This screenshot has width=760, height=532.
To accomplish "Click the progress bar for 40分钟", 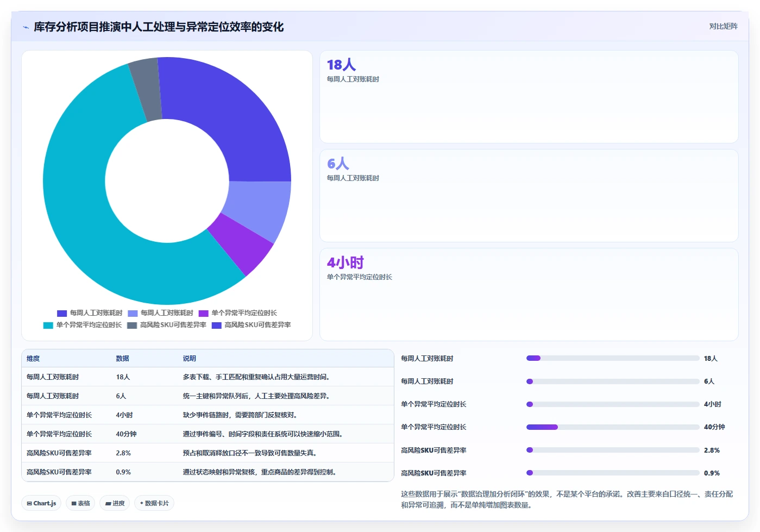I will pyautogui.click(x=613, y=427).
